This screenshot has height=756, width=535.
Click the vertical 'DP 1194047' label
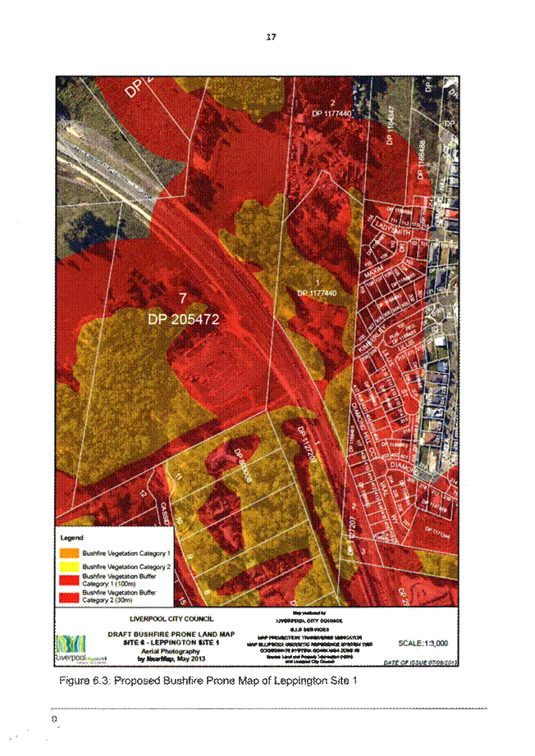click(x=391, y=125)
